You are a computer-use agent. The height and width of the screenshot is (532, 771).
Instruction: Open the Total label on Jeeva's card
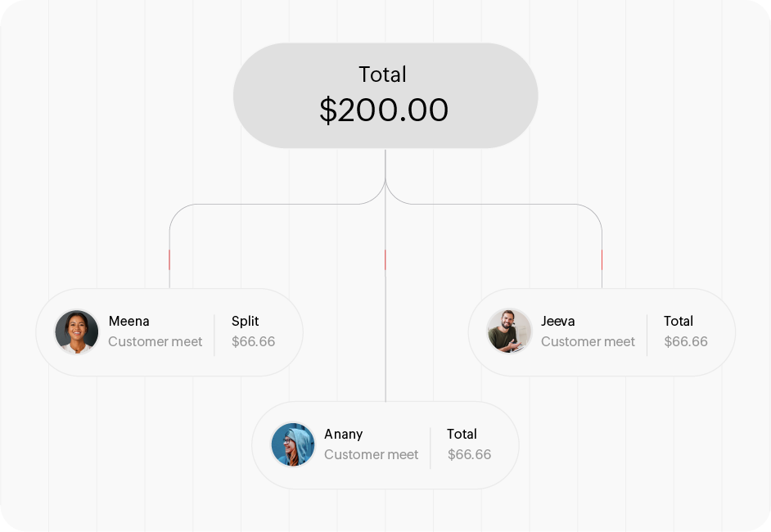[678, 321]
